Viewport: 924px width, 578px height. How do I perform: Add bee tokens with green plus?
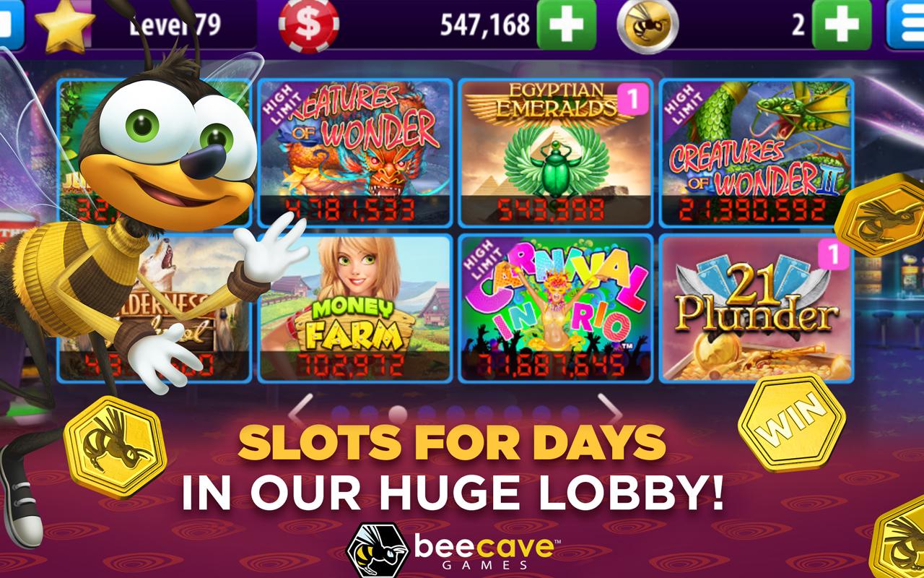(x=842, y=25)
